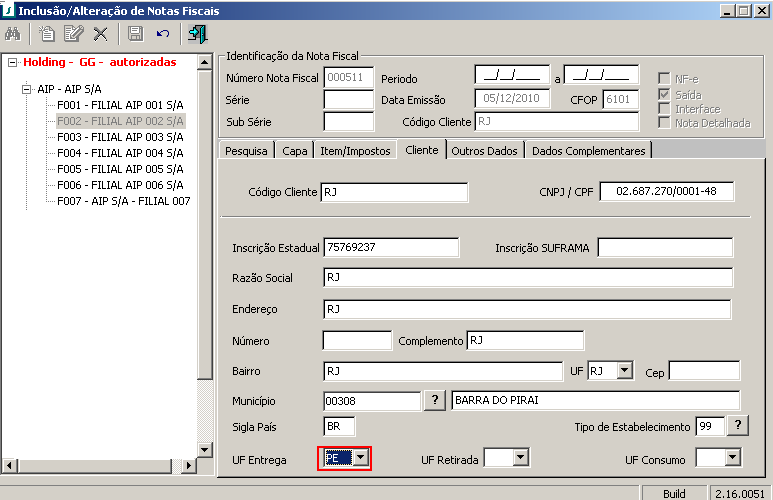773x500 pixels.
Task: Open the Tipo de Estabelecimento lookup button
Action: (x=737, y=426)
